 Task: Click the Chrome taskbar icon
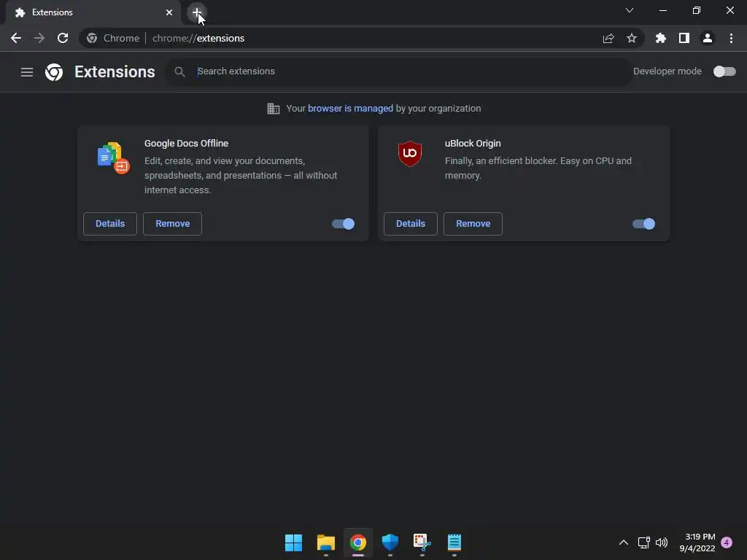pos(357,542)
